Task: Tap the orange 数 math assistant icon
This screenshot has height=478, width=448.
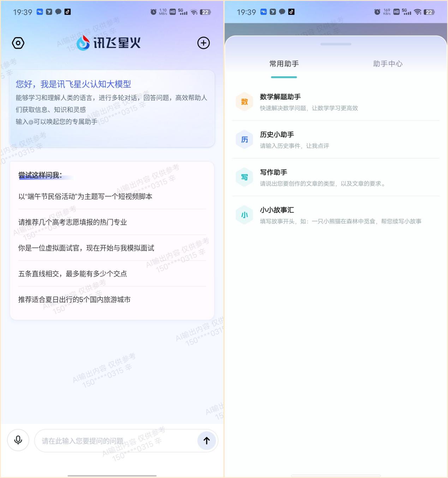Action: pos(244,102)
